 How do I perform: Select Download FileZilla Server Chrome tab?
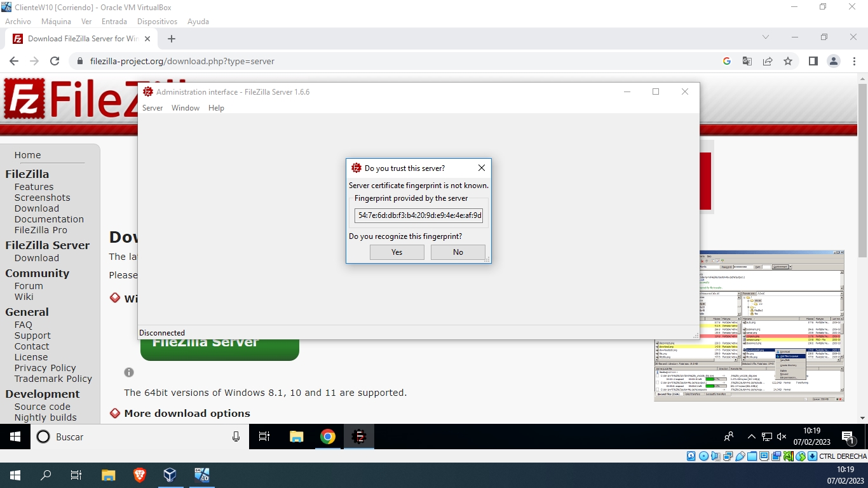pos(81,39)
